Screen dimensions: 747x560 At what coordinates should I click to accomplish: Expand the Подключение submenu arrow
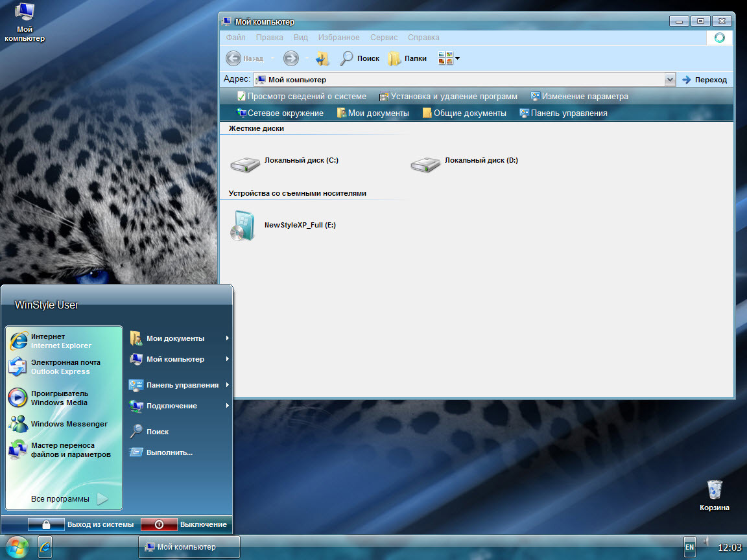click(x=227, y=406)
